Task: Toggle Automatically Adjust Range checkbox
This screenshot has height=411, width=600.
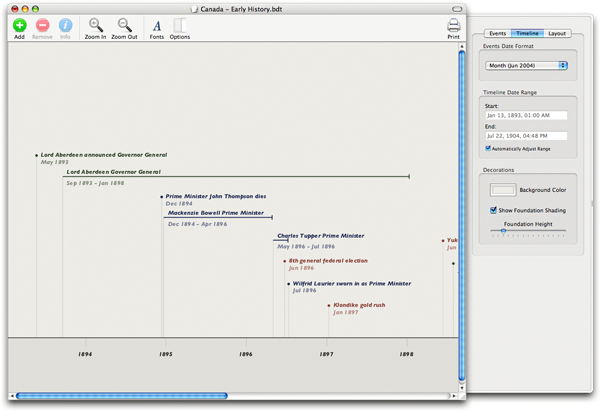Action: 488,148
